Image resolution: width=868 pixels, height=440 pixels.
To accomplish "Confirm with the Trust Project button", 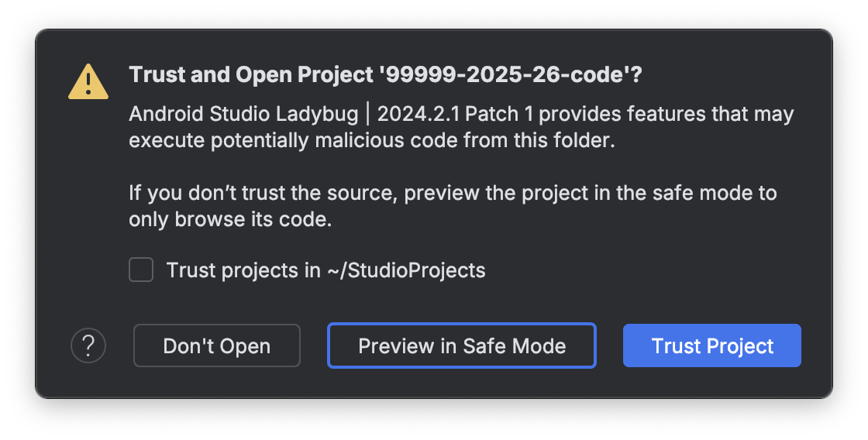I will (x=712, y=345).
